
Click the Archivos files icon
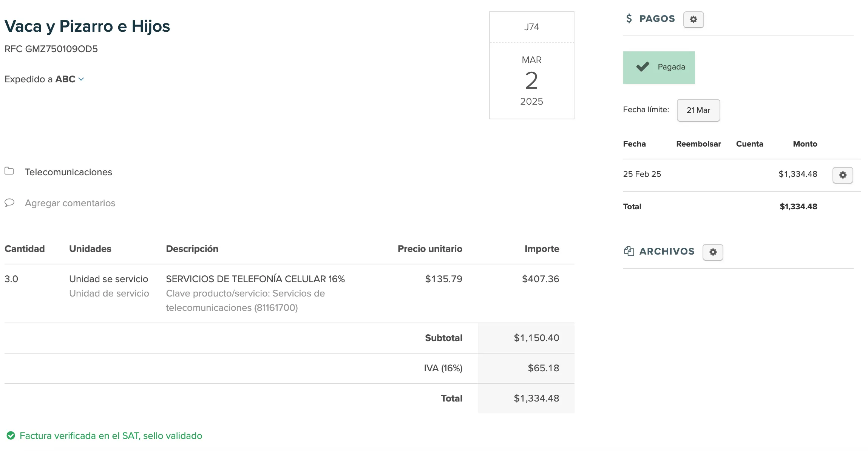[x=629, y=251]
